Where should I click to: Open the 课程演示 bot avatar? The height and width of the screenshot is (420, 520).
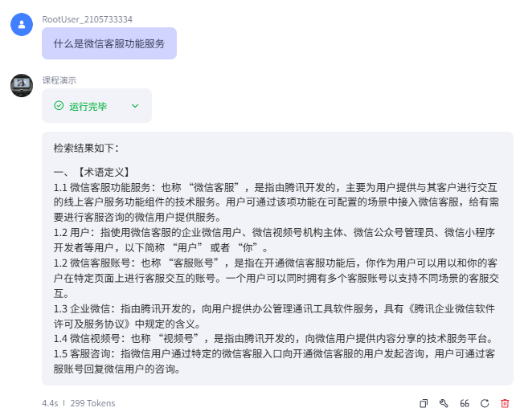pos(22,85)
